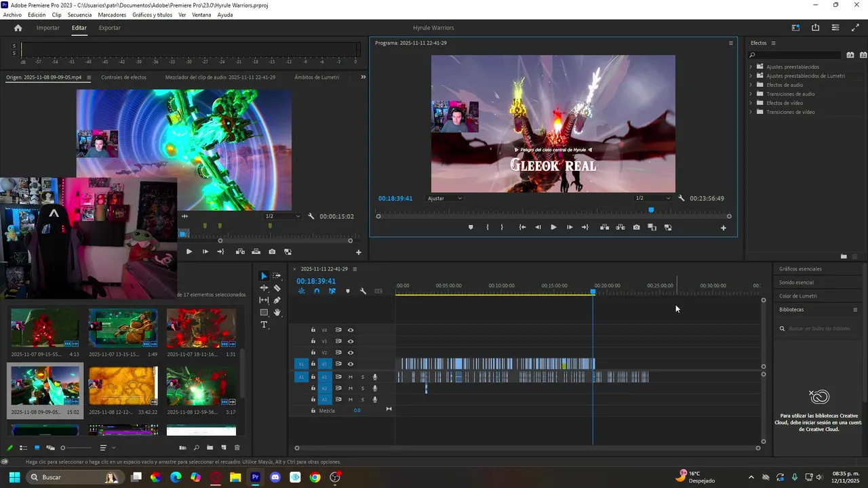Open Program monitor button editor plus

coord(723,228)
